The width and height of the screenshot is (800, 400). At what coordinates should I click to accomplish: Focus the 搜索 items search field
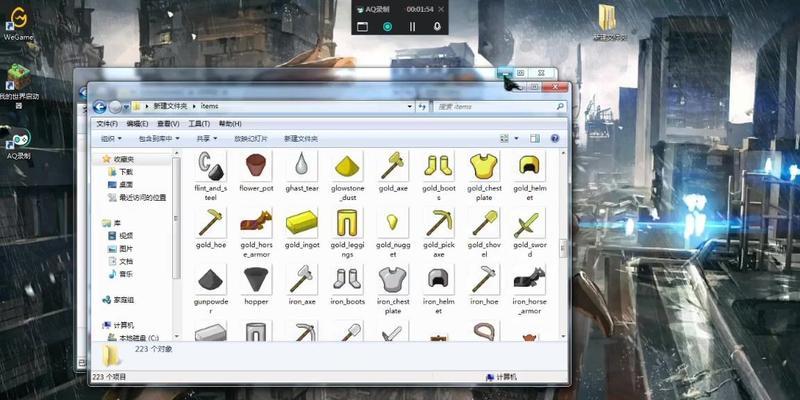point(499,107)
